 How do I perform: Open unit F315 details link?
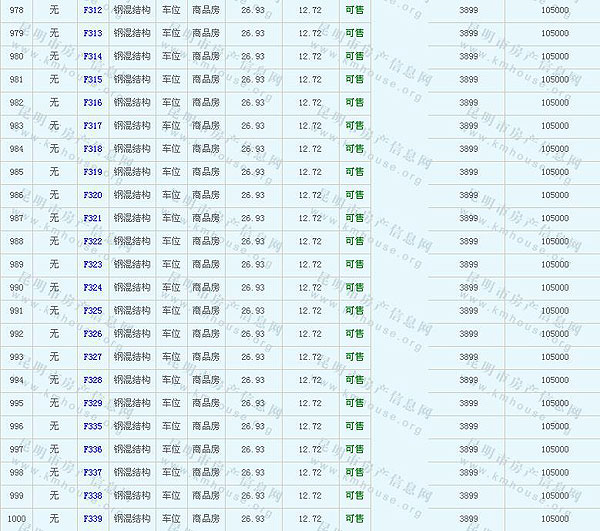[93, 79]
